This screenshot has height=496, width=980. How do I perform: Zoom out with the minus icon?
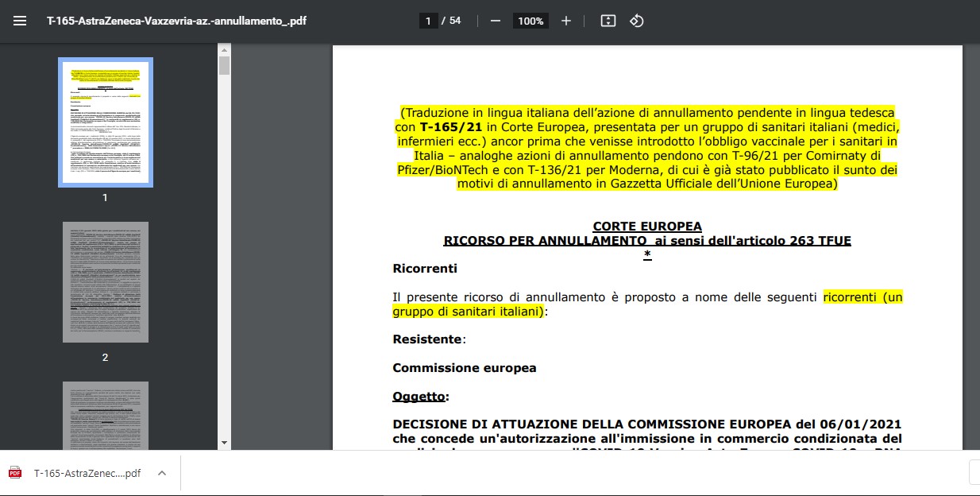point(496,21)
